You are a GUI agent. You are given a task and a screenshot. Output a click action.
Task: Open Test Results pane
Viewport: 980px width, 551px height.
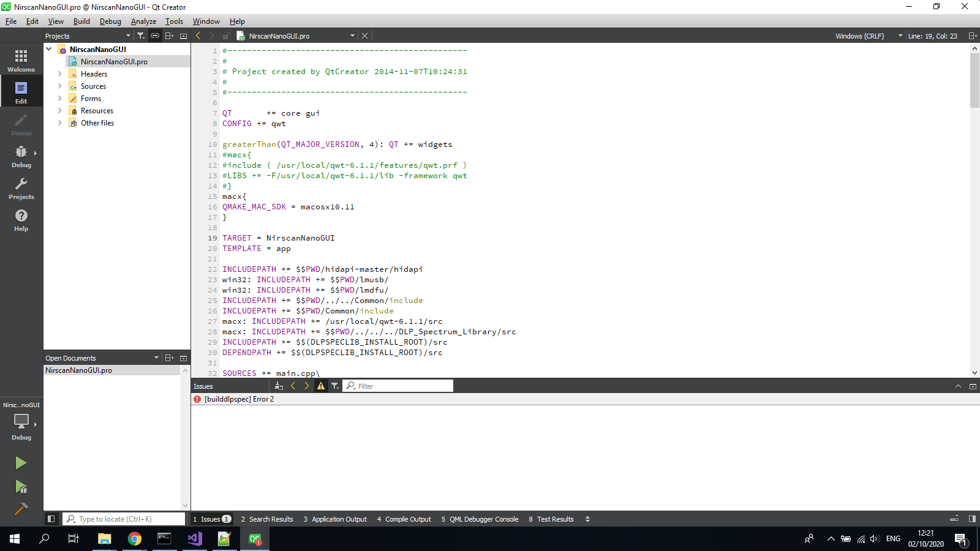[551, 519]
